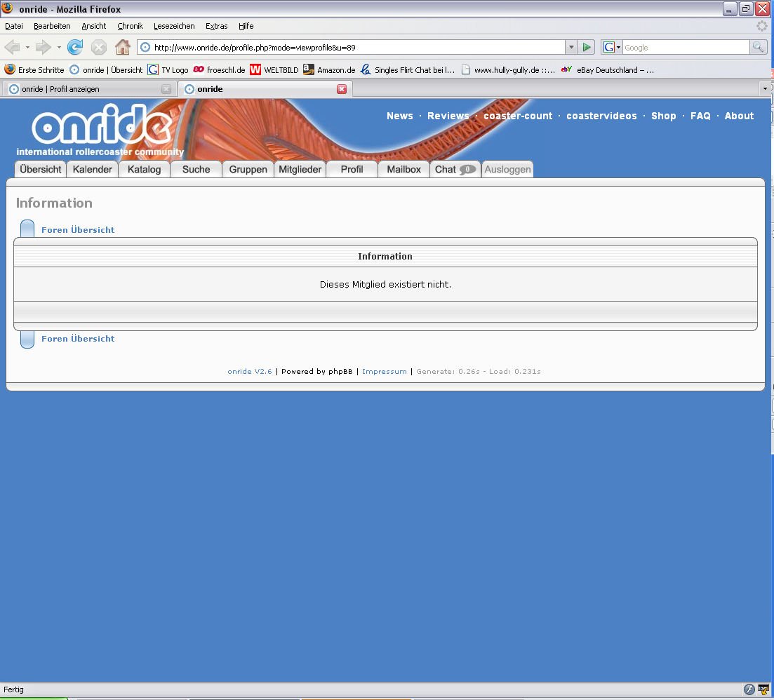Open the list-all-tabs dropdown arrow

coord(765,89)
